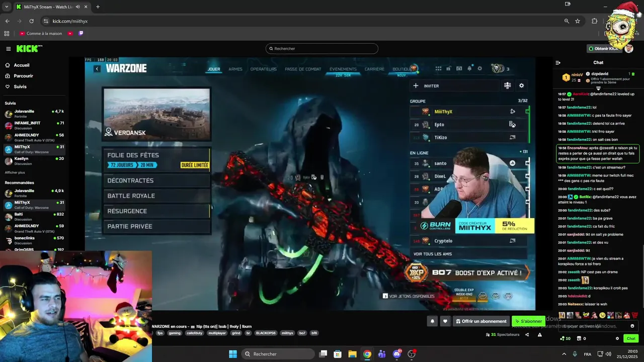Open the Kick hamburger sidebar menu
The height and width of the screenshot is (362, 644).
pos(9,49)
